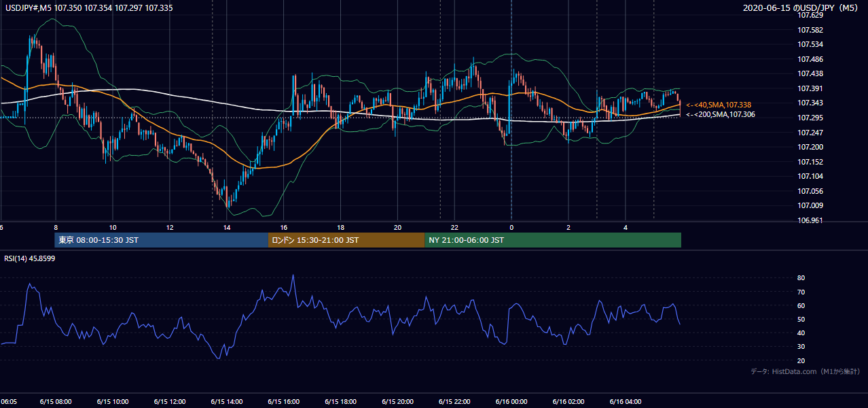
Task: Click price axis value 107.486
Action: coord(811,59)
